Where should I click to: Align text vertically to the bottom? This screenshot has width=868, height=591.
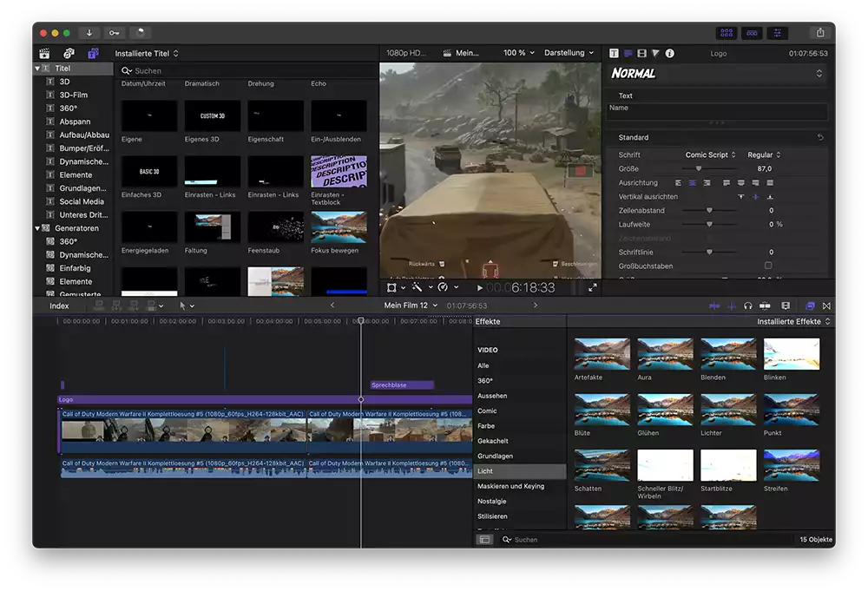point(769,196)
